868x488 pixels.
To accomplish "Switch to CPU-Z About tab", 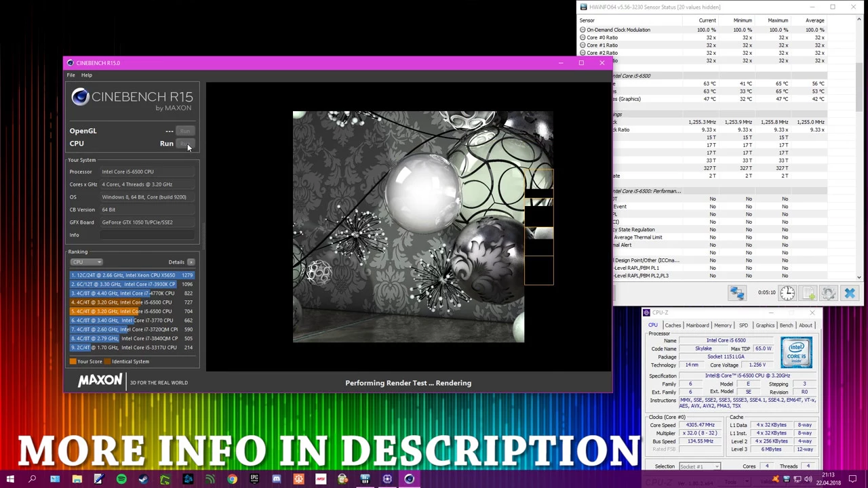I will point(805,325).
